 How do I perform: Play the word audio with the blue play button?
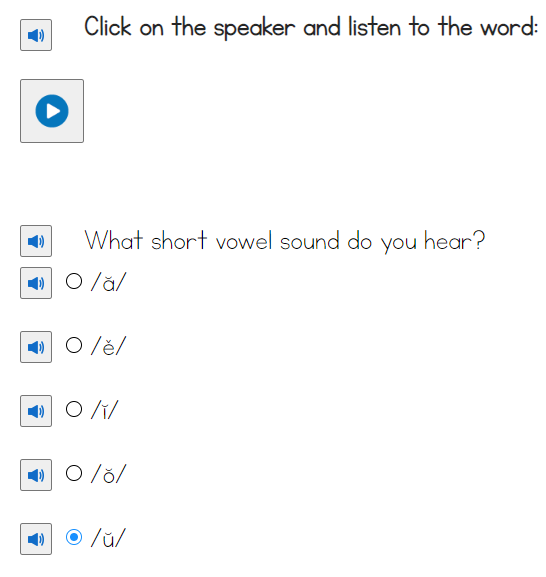coord(52,111)
